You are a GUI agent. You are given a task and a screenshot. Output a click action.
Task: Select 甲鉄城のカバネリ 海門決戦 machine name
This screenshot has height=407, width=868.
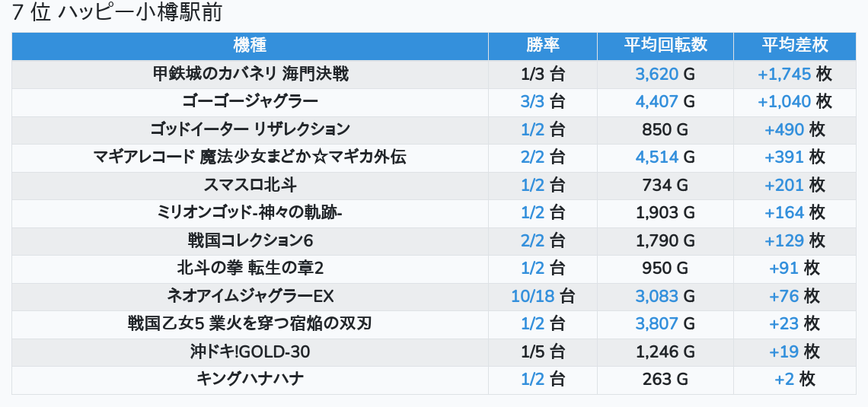point(251,74)
